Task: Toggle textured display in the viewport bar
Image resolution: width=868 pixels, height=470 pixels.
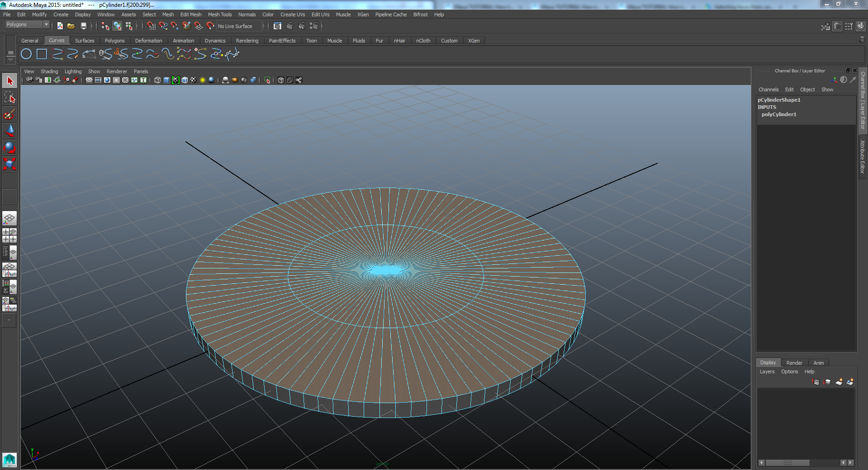Action: pyautogui.click(x=193, y=80)
